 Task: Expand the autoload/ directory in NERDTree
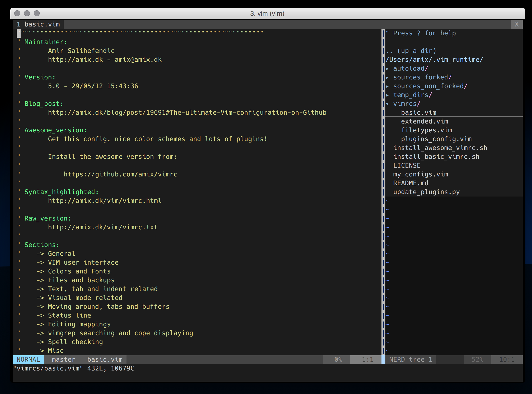[x=410, y=68]
